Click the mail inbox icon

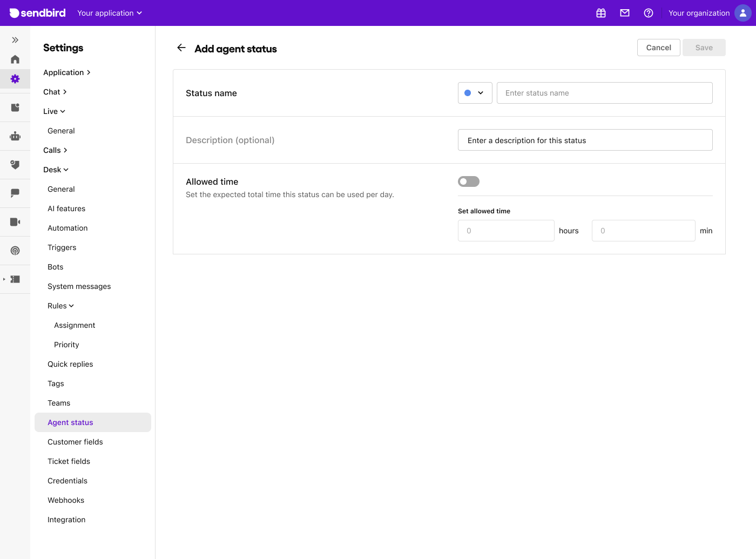tap(624, 12)
